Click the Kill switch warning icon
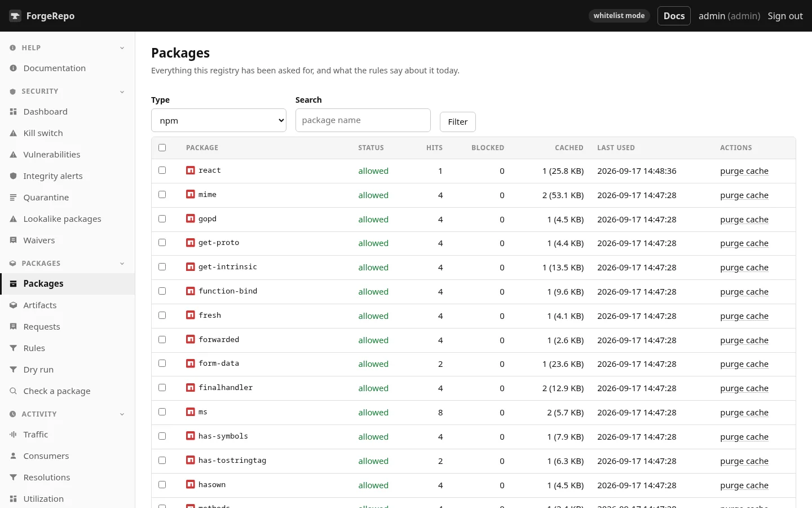Image resolution: width=812 pixels, height=508 pixels. coord(13,133)
